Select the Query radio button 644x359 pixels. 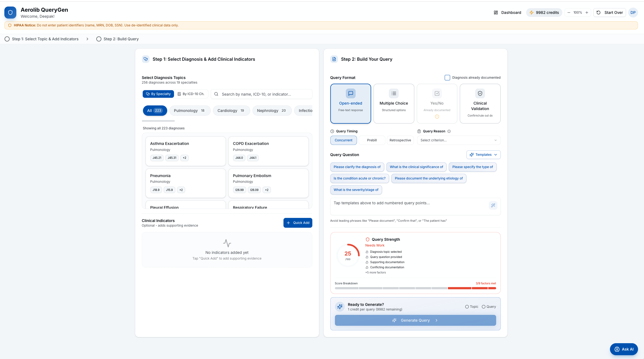click(483, 307)
